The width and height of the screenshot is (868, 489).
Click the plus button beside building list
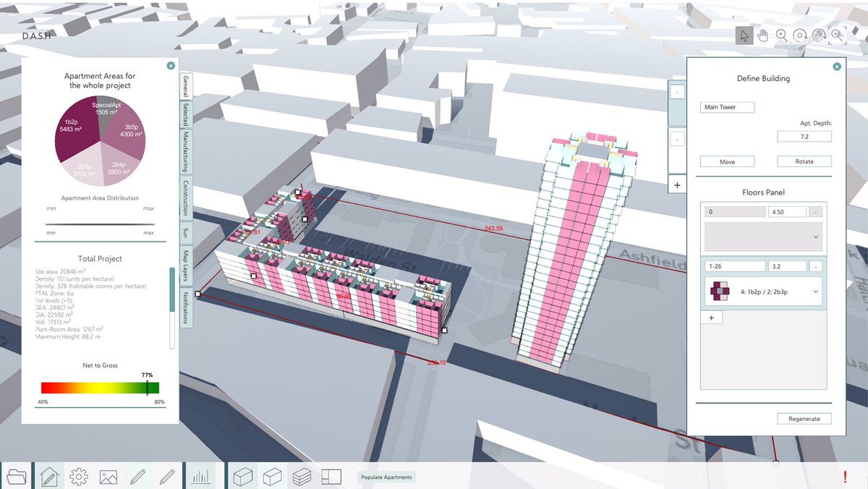coord(677,185)
